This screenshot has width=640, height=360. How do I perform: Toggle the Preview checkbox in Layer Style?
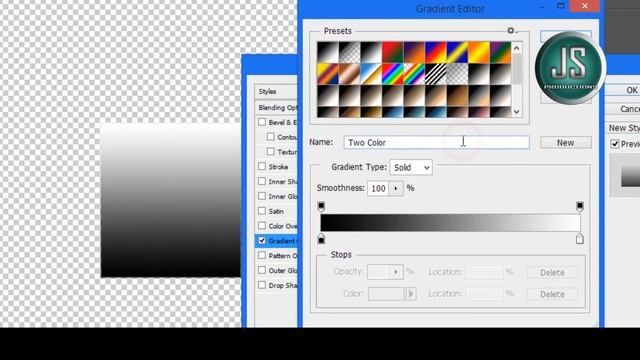[x=615, y=144]
